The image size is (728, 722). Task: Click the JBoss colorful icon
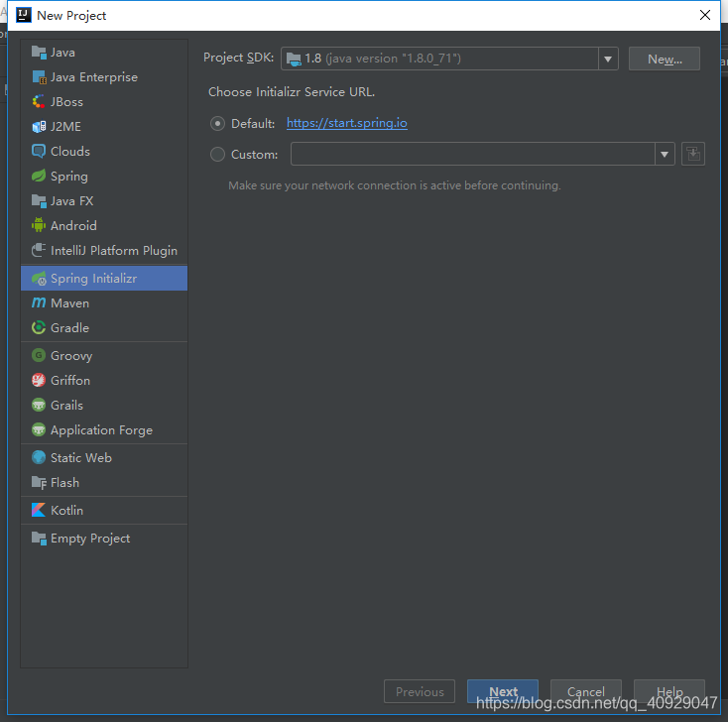39,102
